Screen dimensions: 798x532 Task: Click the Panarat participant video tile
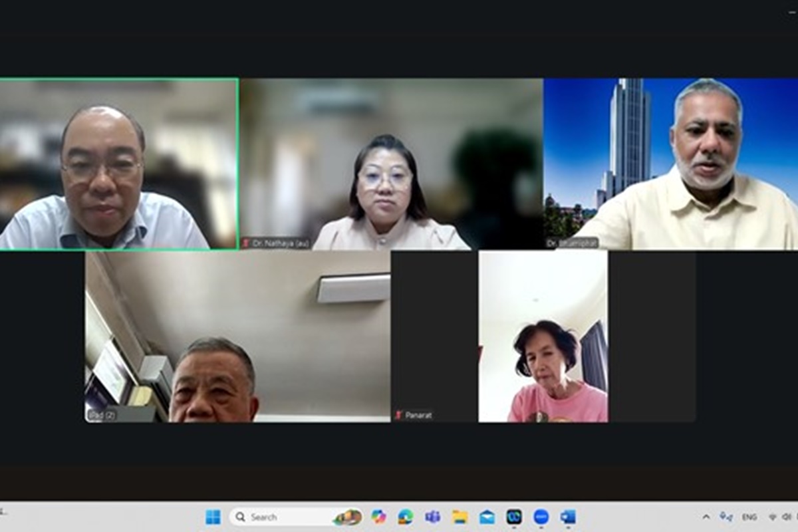tap(543, 336)
